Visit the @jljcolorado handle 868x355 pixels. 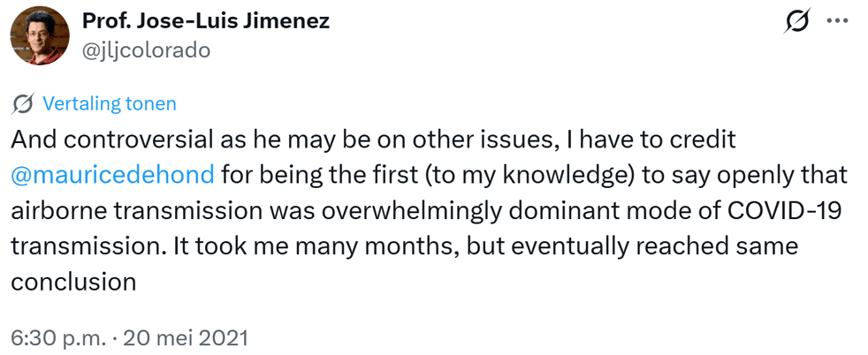[x=146, y=51]
